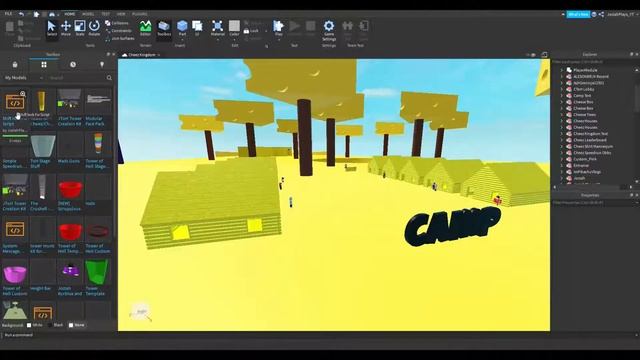This screenshot has height=360, width=640.
Task: Click the Color swatch tool
Action: 234,27
